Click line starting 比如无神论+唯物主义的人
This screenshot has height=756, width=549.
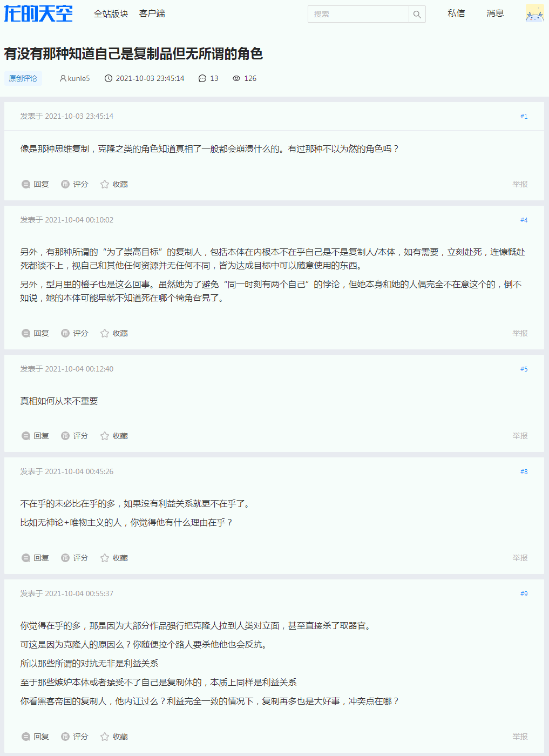[126, 523]
